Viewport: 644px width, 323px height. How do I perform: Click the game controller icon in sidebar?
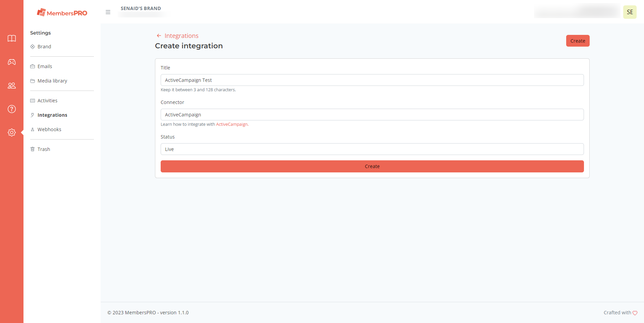coord(12,62)
